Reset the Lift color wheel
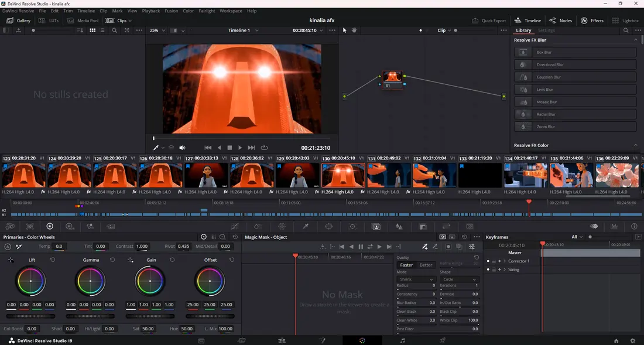The height and width of the screenshot is (345, 644). tap(53, 260)
